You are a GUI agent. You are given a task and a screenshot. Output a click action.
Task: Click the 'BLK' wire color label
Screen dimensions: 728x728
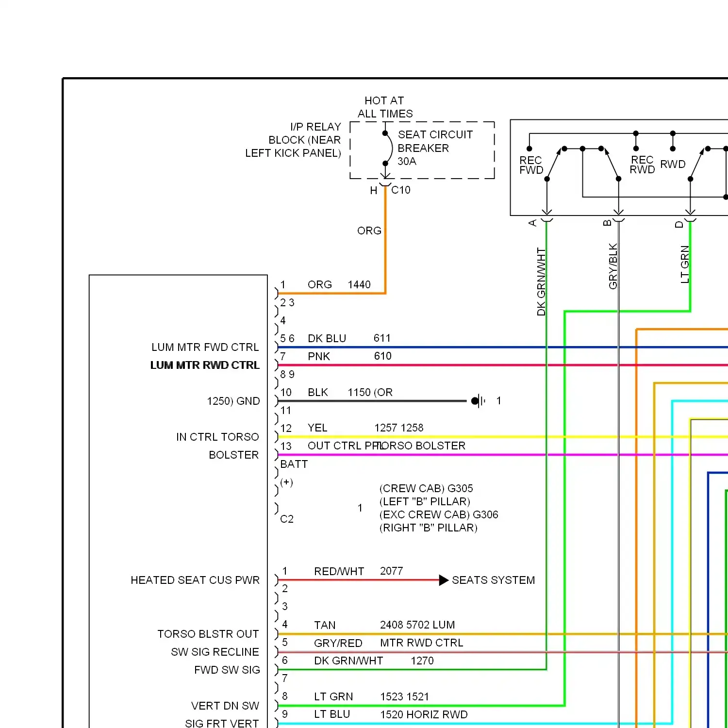coord(318,393)
